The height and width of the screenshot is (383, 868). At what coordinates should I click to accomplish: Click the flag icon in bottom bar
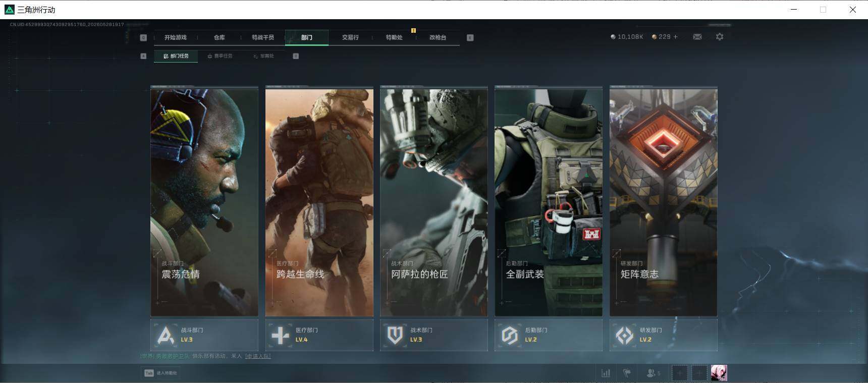pos(627,373)
